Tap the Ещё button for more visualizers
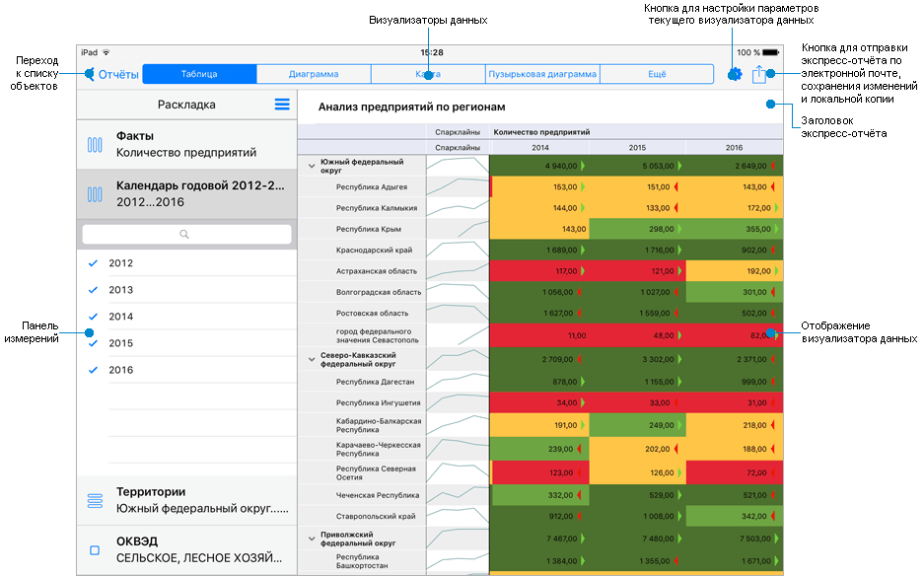The image size is (924, 576). click(657, 74)
